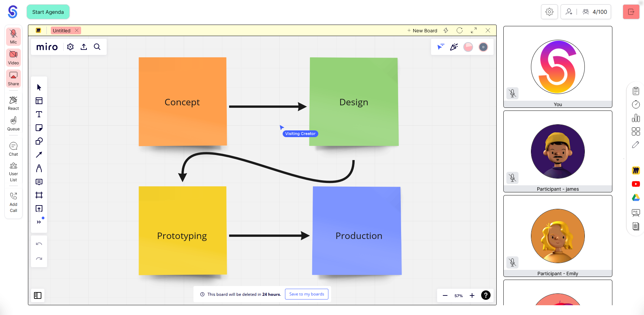Open the Upload tool in toolbar
Image resolution: width=644 pixels, height=315 pixels.
pyautogui.click(x=39, y=209)
